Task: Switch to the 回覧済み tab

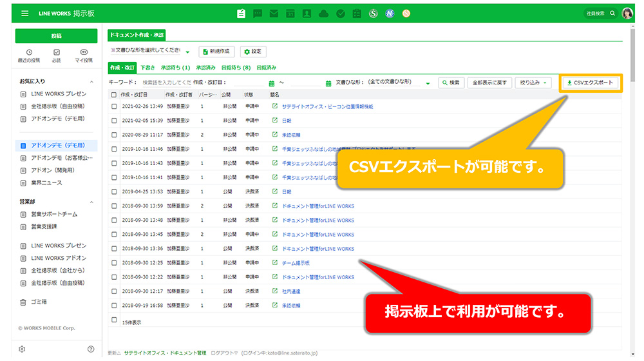Action: [x=266, y=68]
